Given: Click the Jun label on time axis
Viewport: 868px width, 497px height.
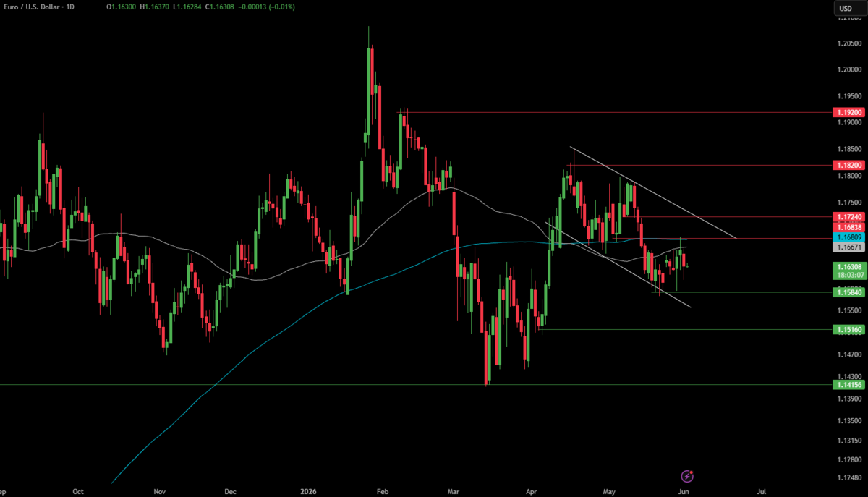Looking at the screenshot, I should [684, 490].
